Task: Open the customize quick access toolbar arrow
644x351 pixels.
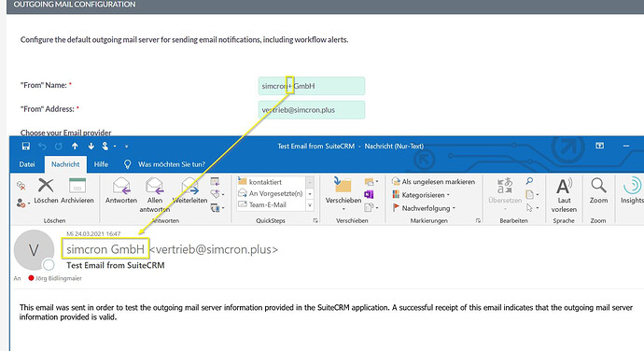Action: coord(127,147)
